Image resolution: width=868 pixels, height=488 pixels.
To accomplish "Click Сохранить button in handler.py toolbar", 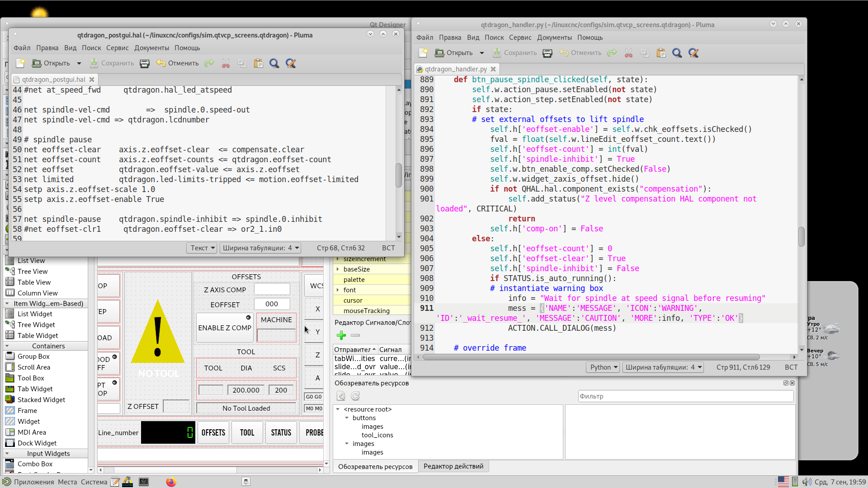I will click(x=515, y=53).
